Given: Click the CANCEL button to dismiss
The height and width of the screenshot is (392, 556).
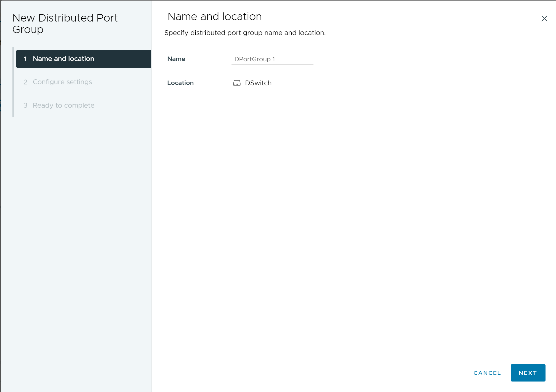Looking at the screenshot, I should click(487, 372).
